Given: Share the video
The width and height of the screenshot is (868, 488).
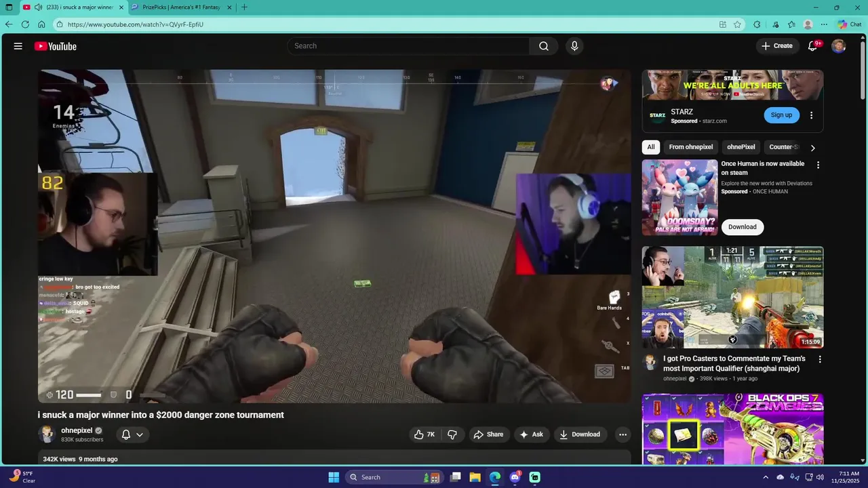Looking at the screenshot, I should point(488,434).
